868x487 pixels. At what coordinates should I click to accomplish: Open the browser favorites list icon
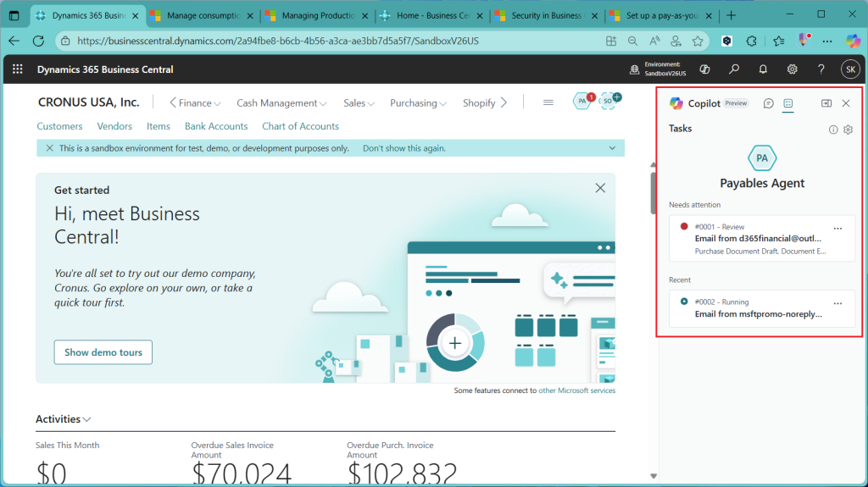point(779,41)
